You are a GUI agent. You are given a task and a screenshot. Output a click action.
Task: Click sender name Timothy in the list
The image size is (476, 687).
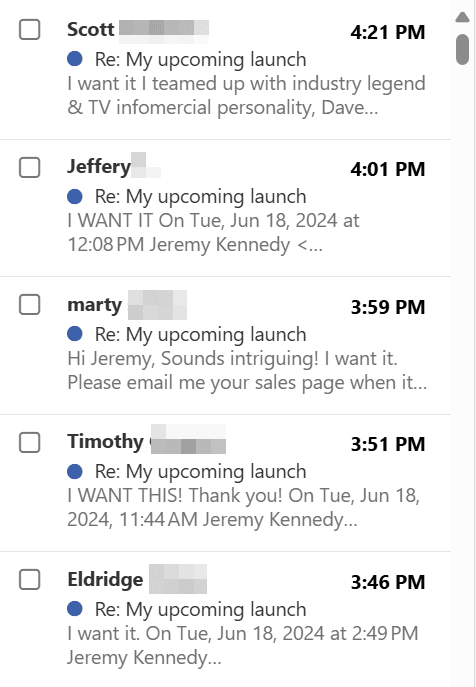105,441
